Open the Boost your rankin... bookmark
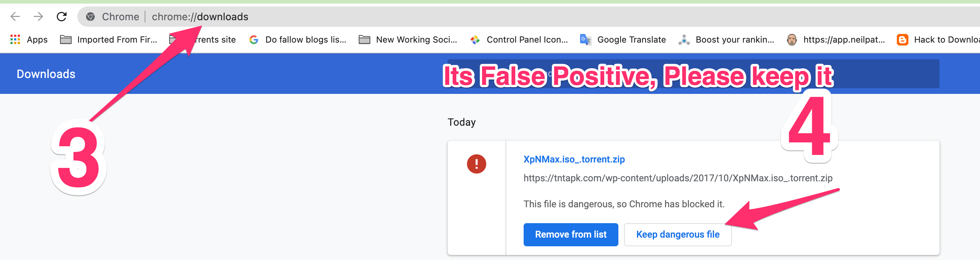Viewport: 980px width, 260px height. (726, 39)
